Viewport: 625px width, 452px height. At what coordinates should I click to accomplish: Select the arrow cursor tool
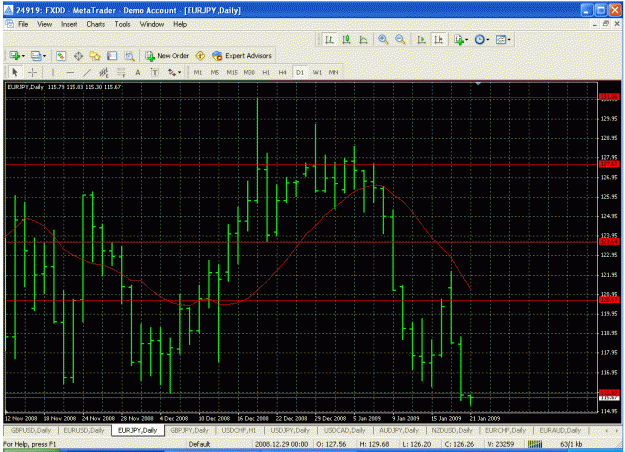pos(15,72)
